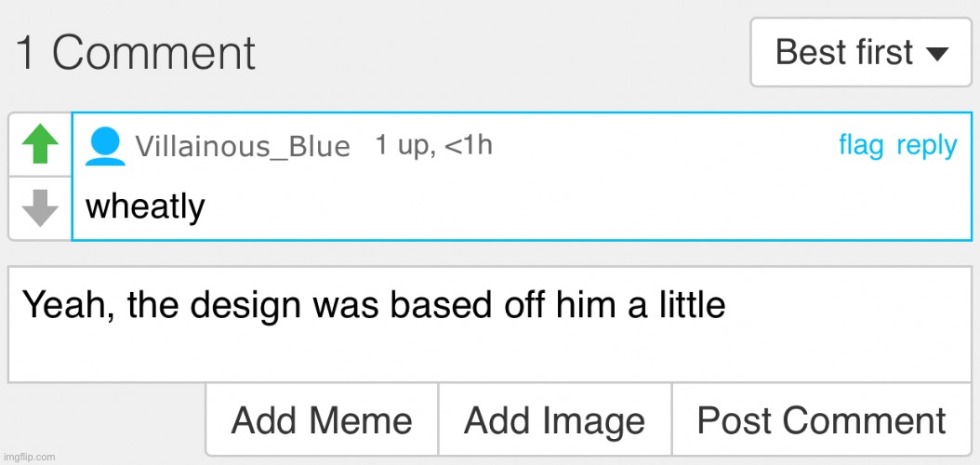The height and width of the screenshot is (465, 980).
Task: Submit with the Post Comment button
Action: click(821, 419)
